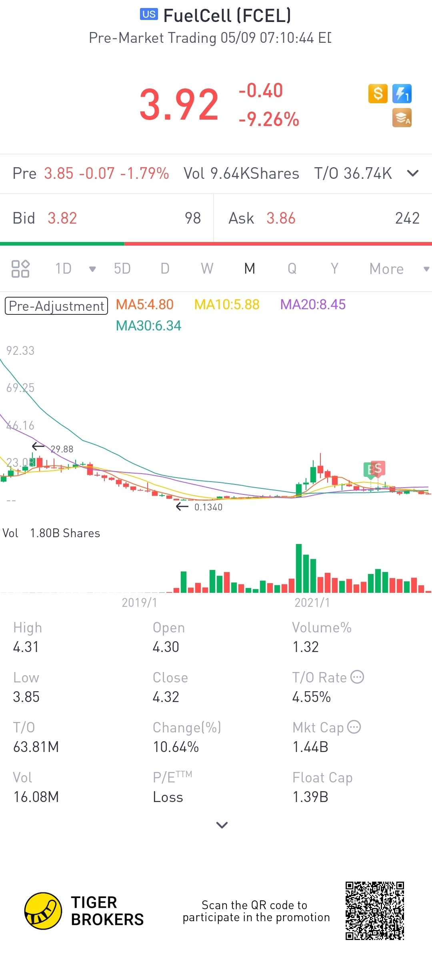Tap the Vol value 16.08M
This screenshot has width=432, height=980.
tap(36, 797)
